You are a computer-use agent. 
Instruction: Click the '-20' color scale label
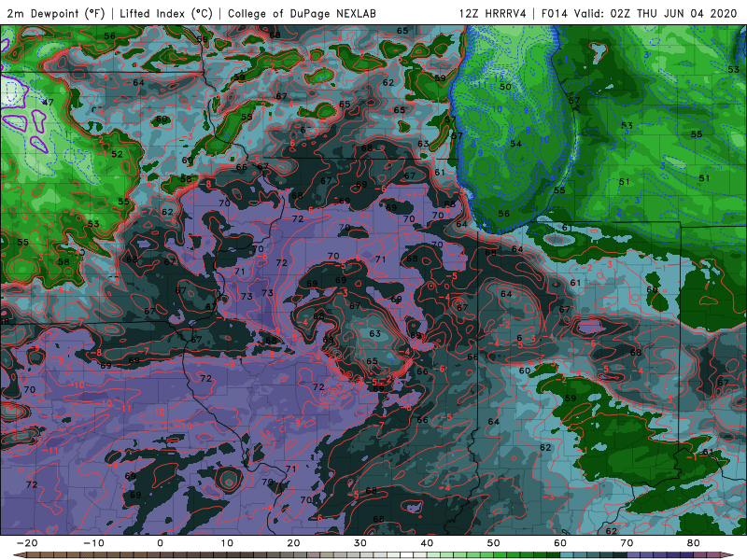point(27,543)
